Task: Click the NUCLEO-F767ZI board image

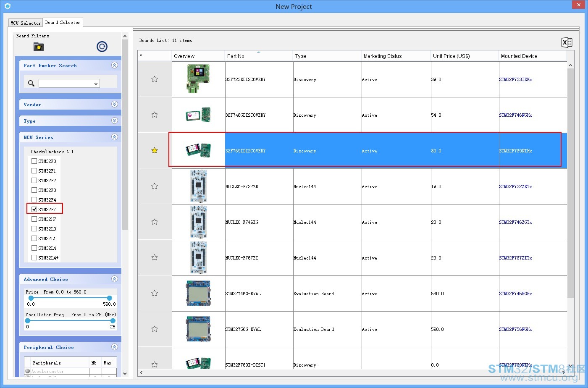Action: [x=198, y=257]
